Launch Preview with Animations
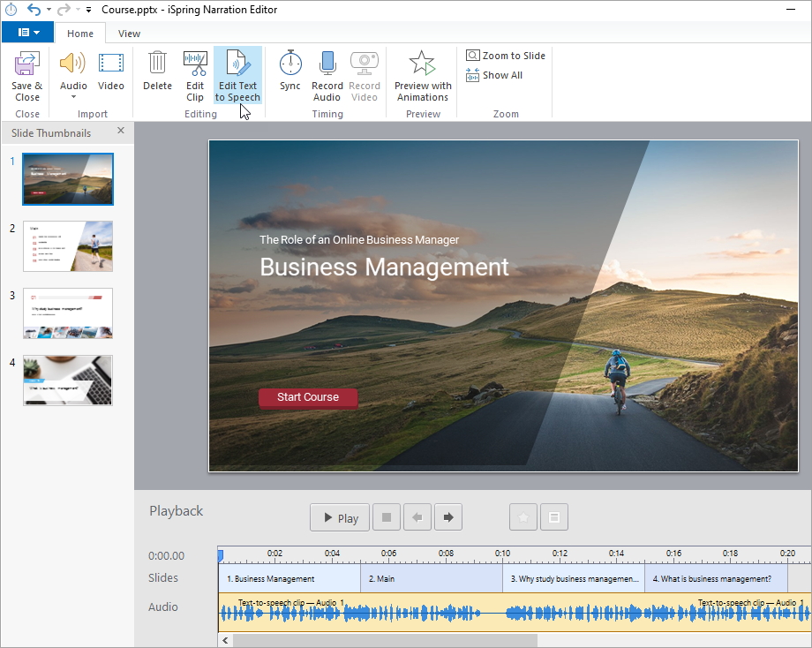The height and width of the screenshot is (648, 812). click(423, 76)
